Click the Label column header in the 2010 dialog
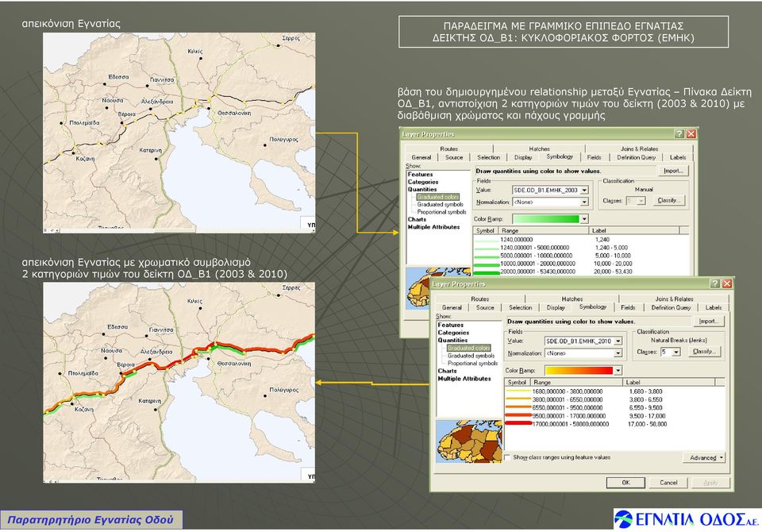The image size is (762, 532). pos(668,382)
